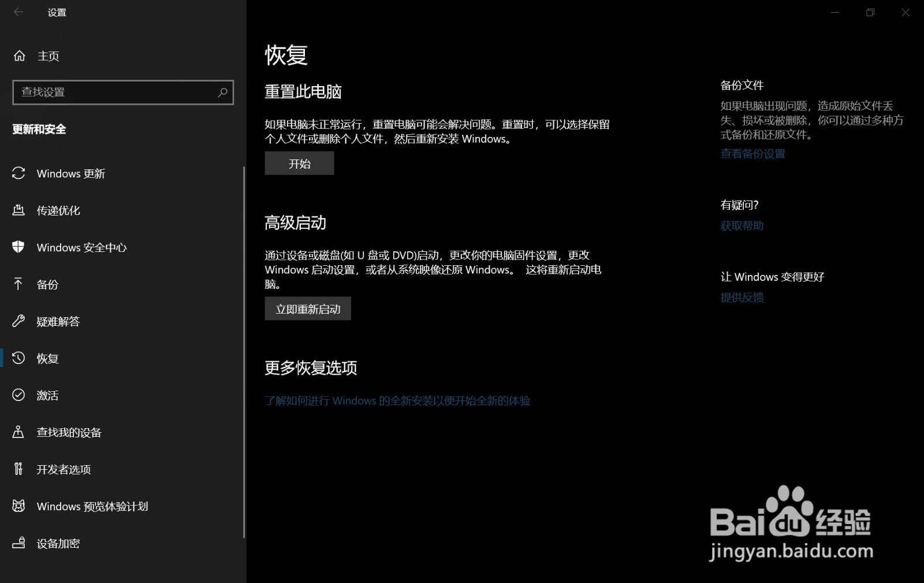Image resolution: width=924 pixels, height=583 pixels.
Task: Open Windows 全新安装 learn more link
Action: (x=397, y=400)
